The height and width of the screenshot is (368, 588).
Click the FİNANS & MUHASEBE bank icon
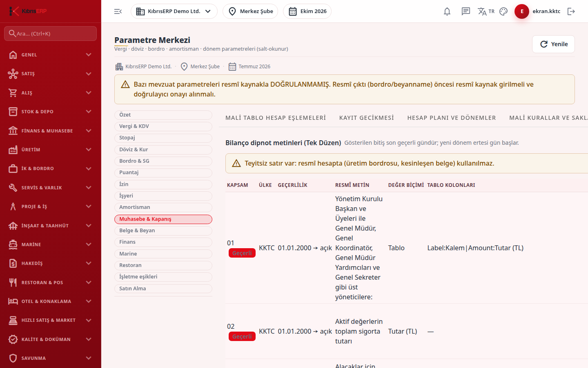click(x=13, y=131)
